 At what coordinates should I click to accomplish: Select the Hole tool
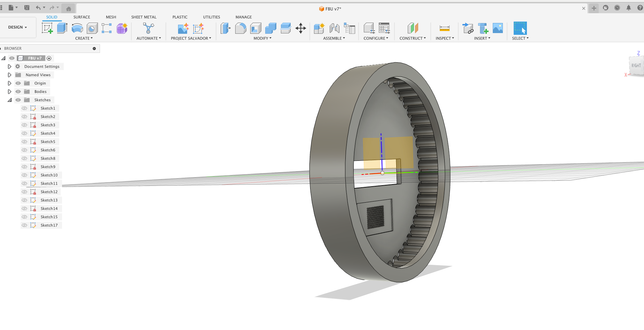pos(92,28)
